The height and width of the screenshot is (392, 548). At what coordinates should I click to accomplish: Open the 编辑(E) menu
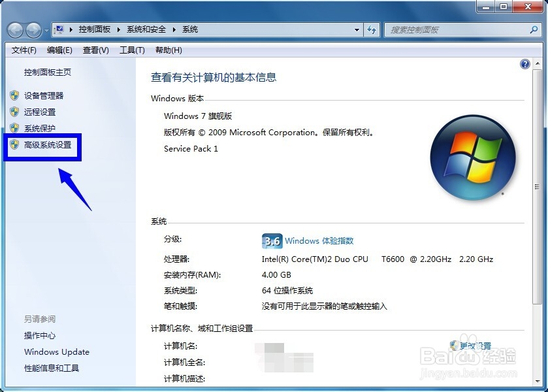click(59, 50)
